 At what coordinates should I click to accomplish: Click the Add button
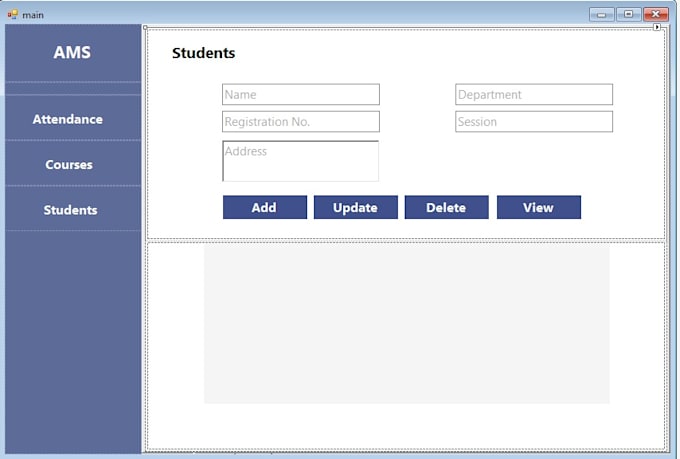[x=265, y=207]
